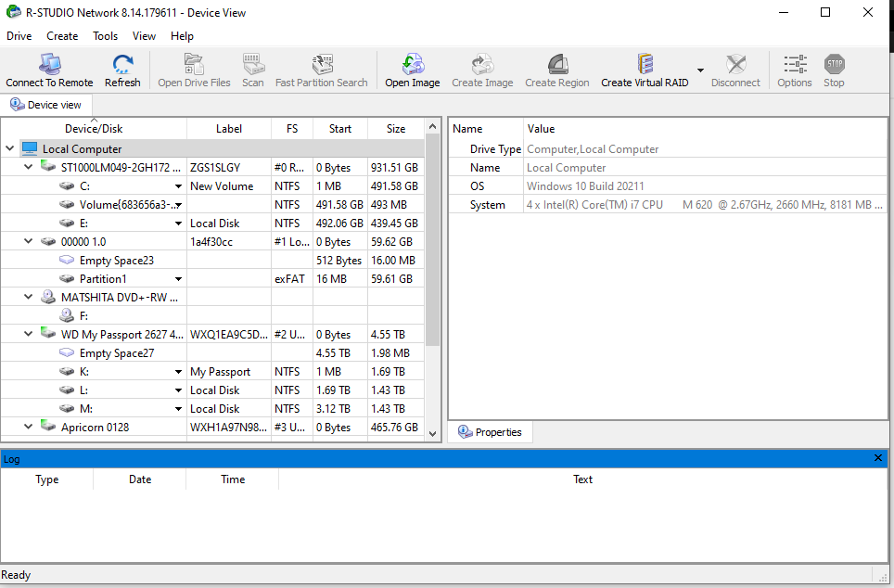Open the View menu
Image resolution: width=894 pixels, height=588 pixels.
(x=145, y=36)
